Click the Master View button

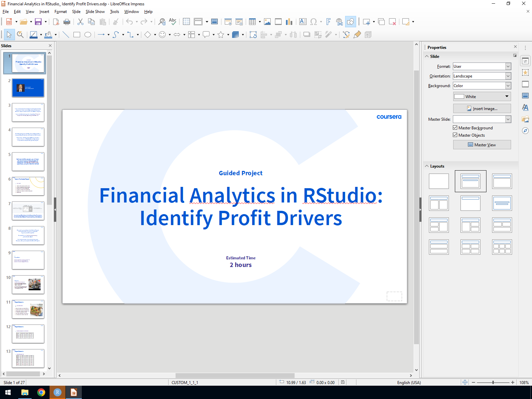click(482, 145)
